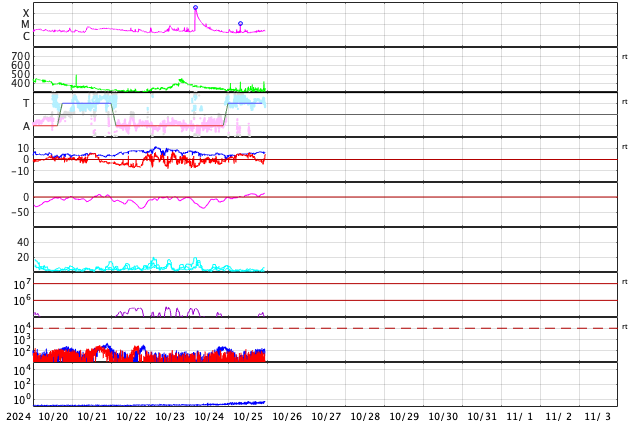Click the 10/27 date label
The image size is (634, 424).
click(x=326, y=417)
